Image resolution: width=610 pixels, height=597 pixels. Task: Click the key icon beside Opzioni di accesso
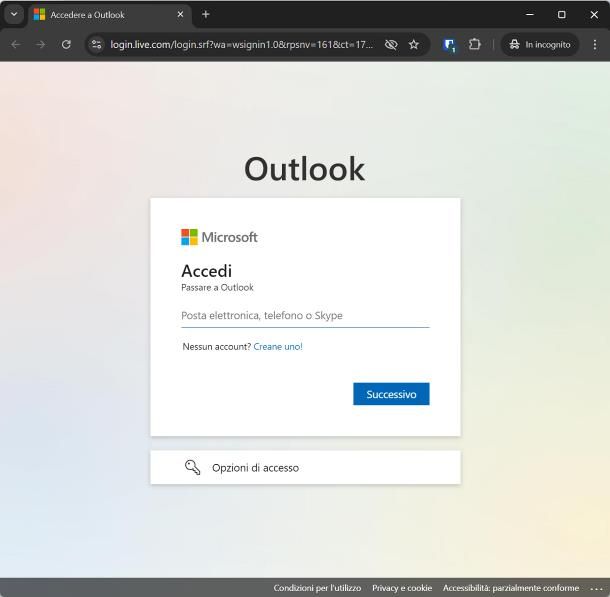[x=192, y=467]
